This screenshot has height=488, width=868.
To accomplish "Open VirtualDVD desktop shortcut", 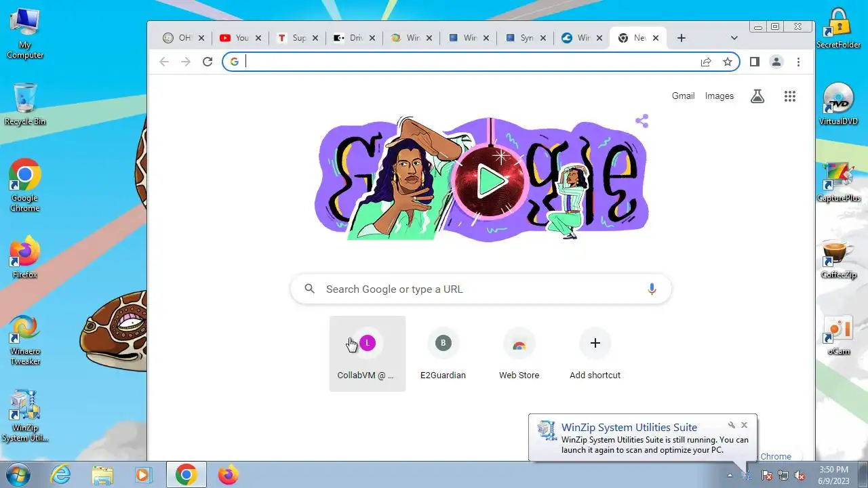I will (x=839, y=104).
